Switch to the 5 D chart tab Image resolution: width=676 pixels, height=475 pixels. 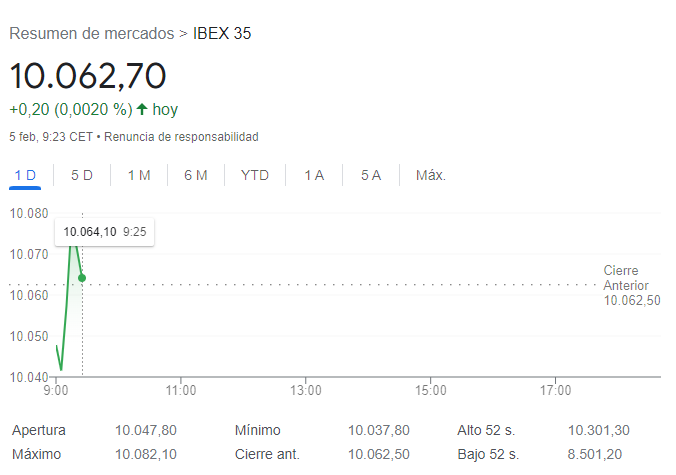click(x=82, y=175)
